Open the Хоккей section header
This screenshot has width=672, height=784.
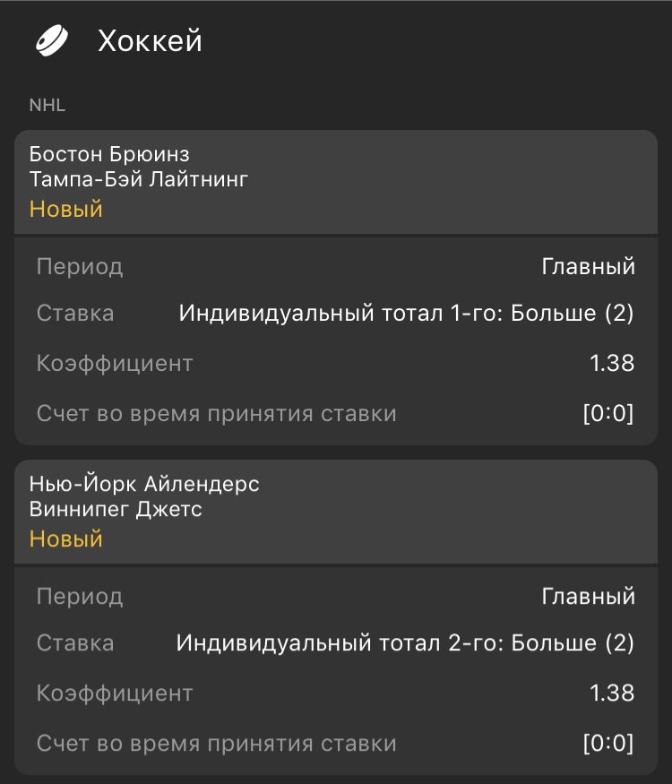click(x=150, y=41)
